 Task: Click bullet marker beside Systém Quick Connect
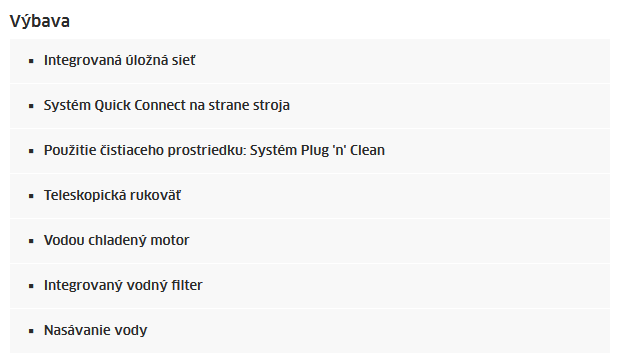click(31, 106)
